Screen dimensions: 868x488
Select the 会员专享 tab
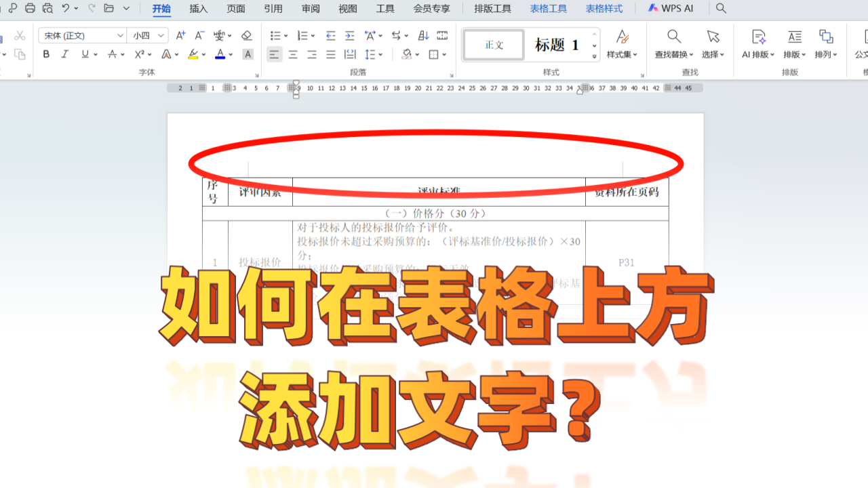coord(431,9)
